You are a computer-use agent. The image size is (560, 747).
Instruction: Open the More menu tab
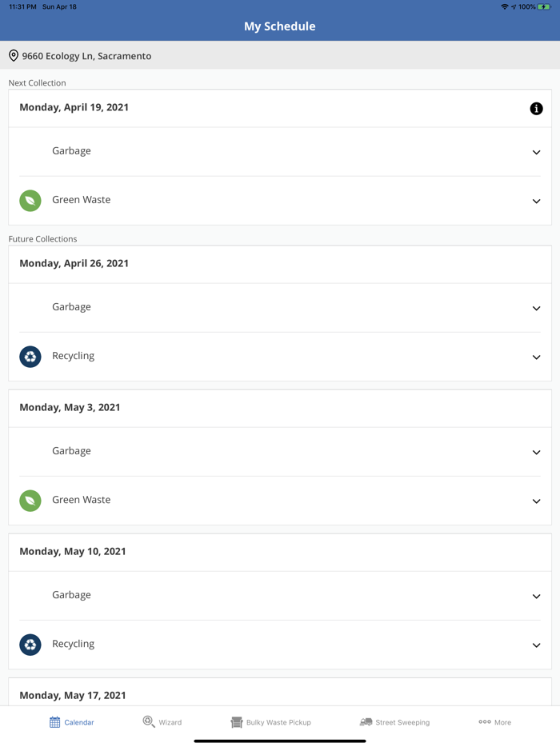[494, 722]
